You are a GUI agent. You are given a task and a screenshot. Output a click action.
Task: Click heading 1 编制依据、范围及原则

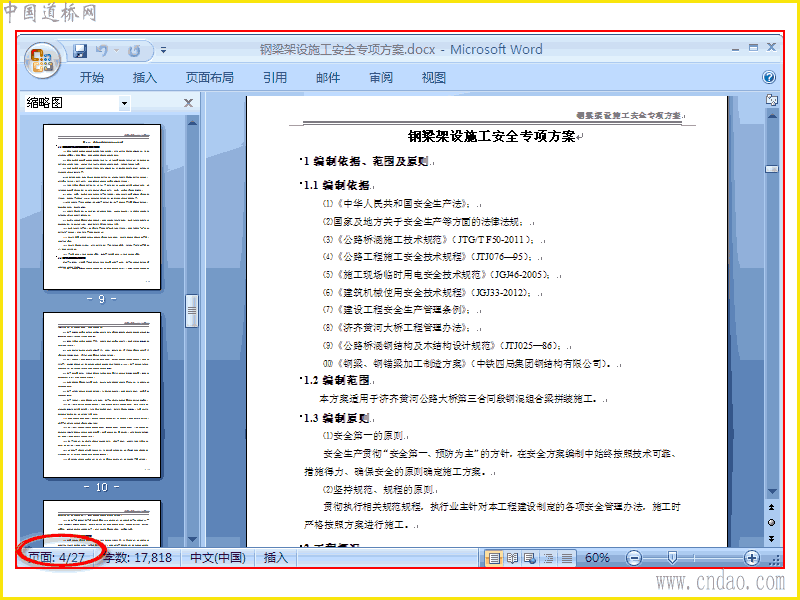[x=366, y=161]
